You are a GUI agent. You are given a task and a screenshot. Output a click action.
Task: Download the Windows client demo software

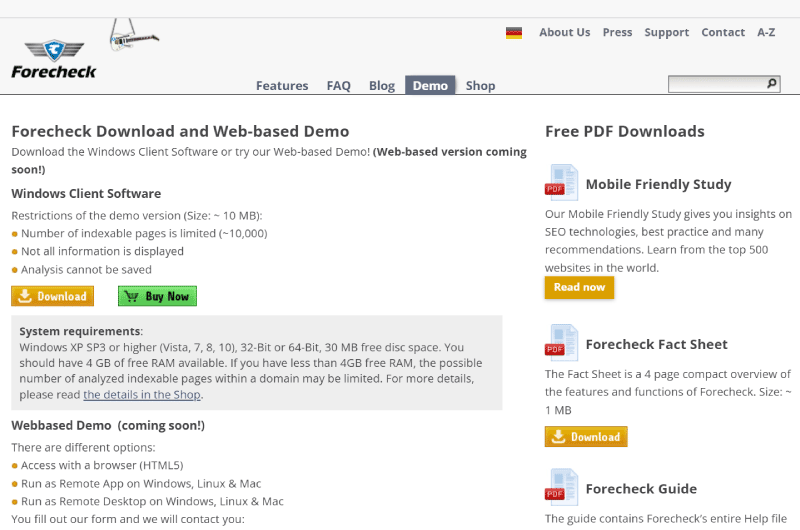[x=53, y=296]
